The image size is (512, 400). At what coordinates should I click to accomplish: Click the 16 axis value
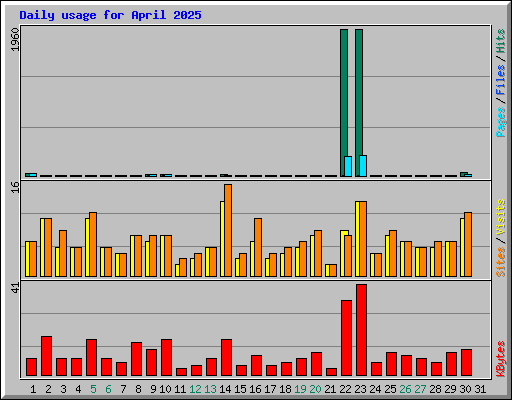(x=15, y=188)
